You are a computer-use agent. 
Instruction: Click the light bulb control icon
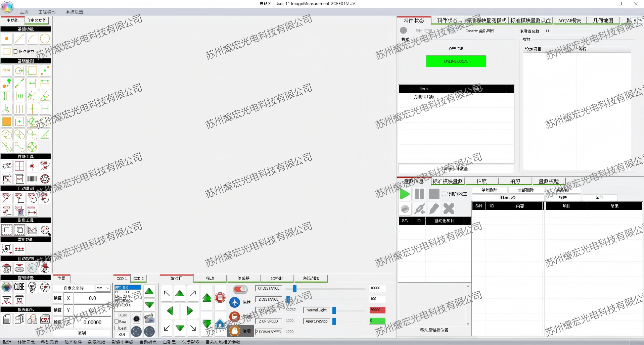pos(32,287)
